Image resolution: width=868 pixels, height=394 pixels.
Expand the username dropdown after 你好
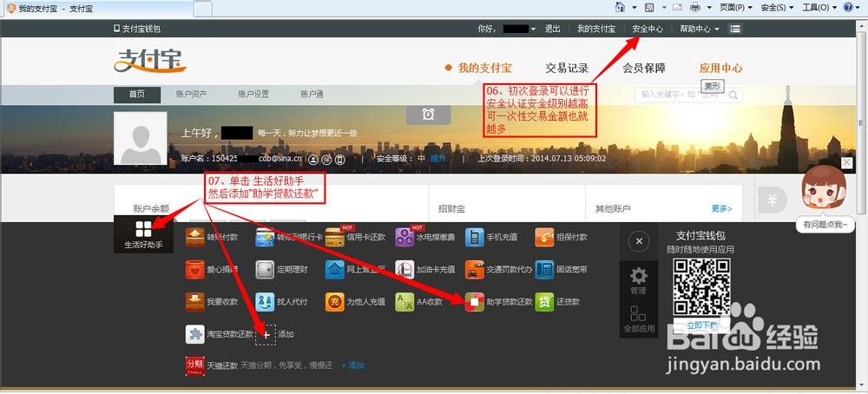533,30
